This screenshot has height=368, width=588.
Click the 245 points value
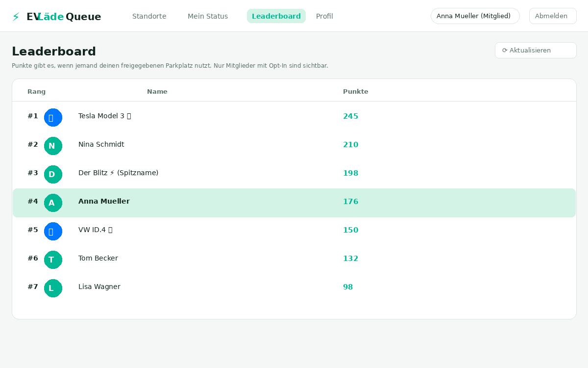point(351,116)
